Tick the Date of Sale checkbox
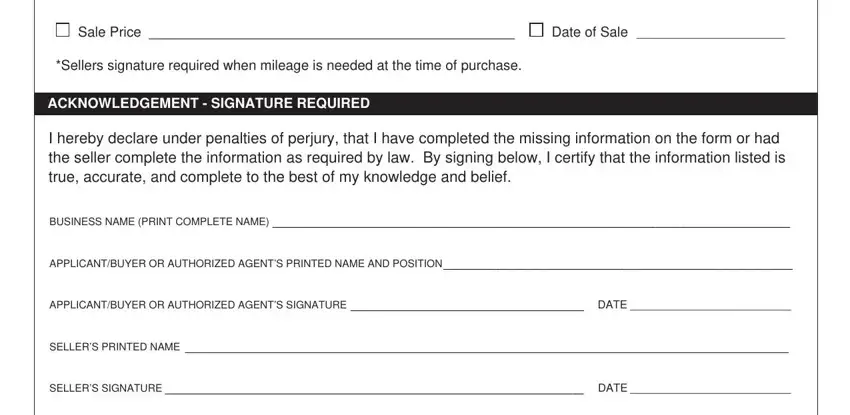 (536, 30)
